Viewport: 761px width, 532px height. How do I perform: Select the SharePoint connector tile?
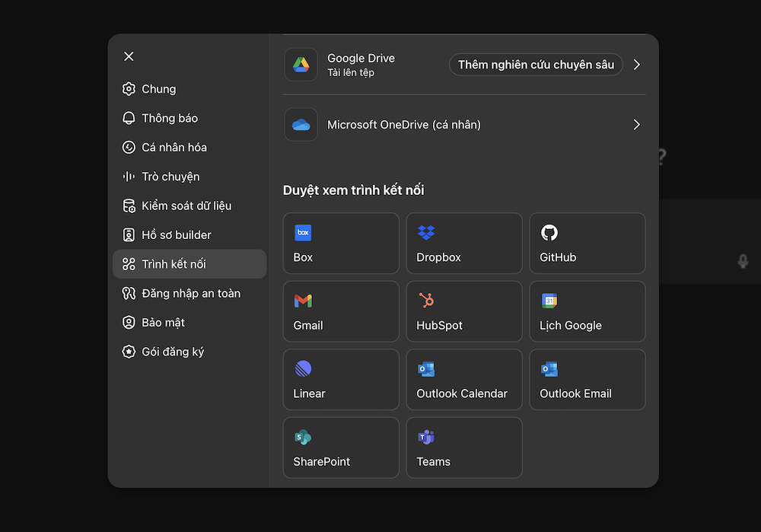(x=341, y=448)
